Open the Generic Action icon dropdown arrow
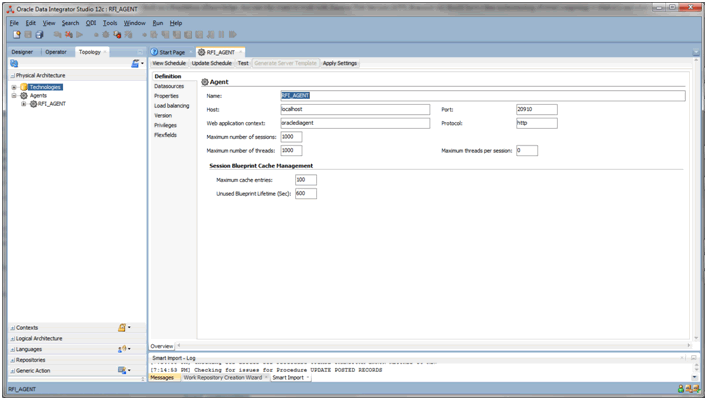Viewport: 707px width, 400px height. tap(129, 370)
